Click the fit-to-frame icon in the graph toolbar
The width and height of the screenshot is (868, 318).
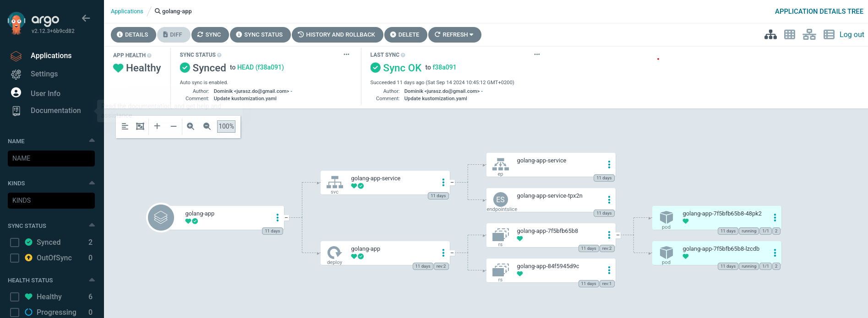(x=140, y=126)
